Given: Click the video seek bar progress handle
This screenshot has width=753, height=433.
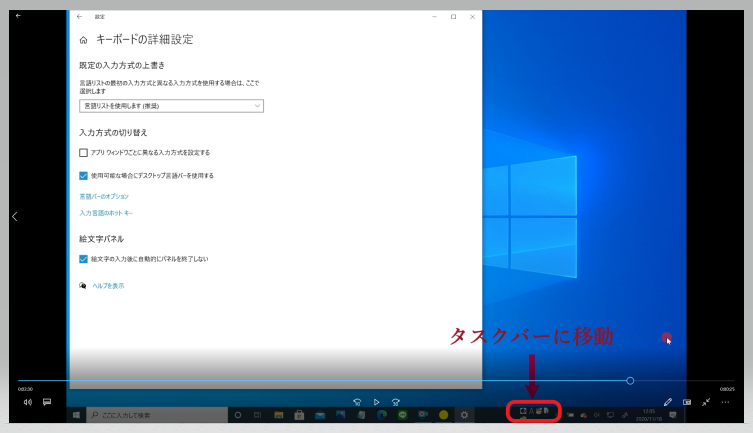Looking at the screenshot, I should (x=630, y=381).
